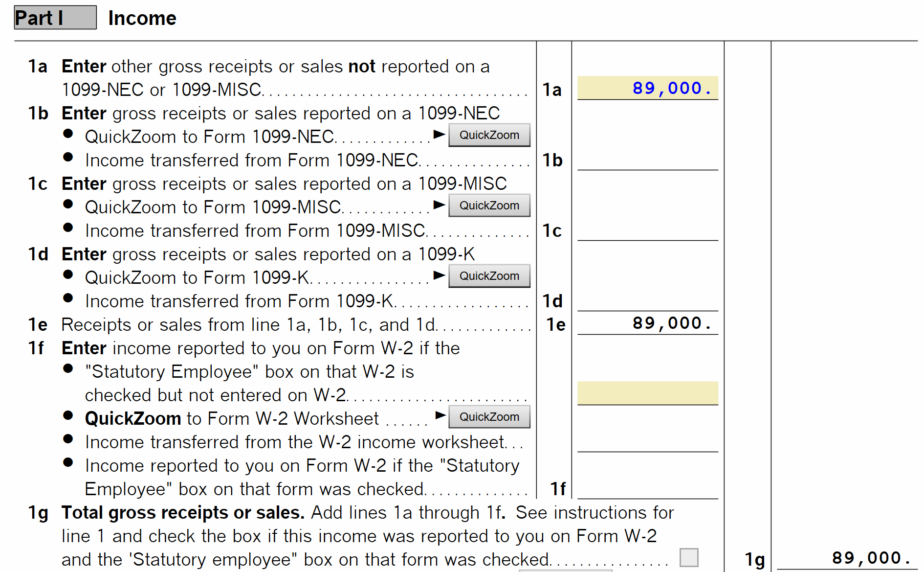Click the line 1b 1099-NEC income field
Viewport: 924px width, 572px height.
coord(647,160)
